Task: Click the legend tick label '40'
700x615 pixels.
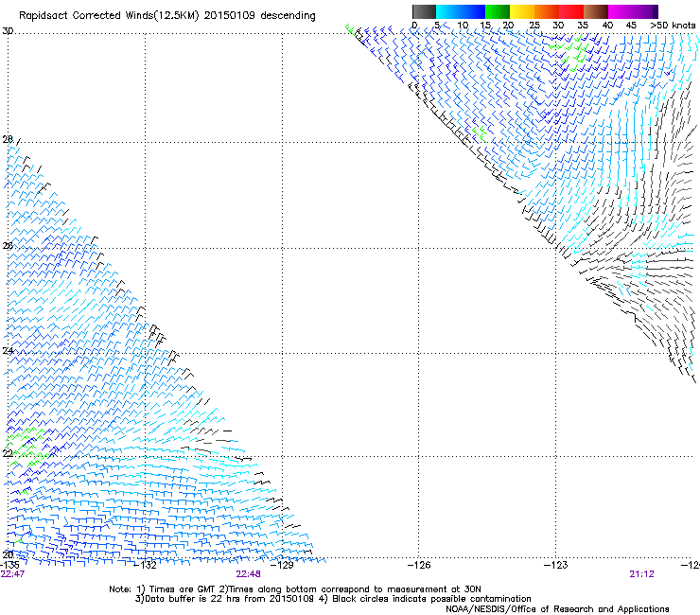Action: pos(607,26)
